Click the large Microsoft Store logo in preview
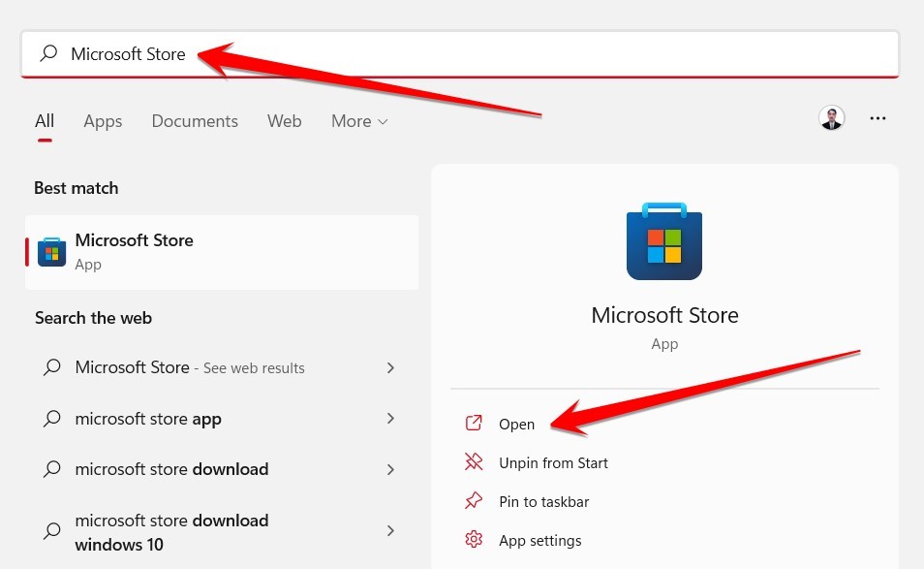This screenshot has width=924, height=569. click(664, 241)
